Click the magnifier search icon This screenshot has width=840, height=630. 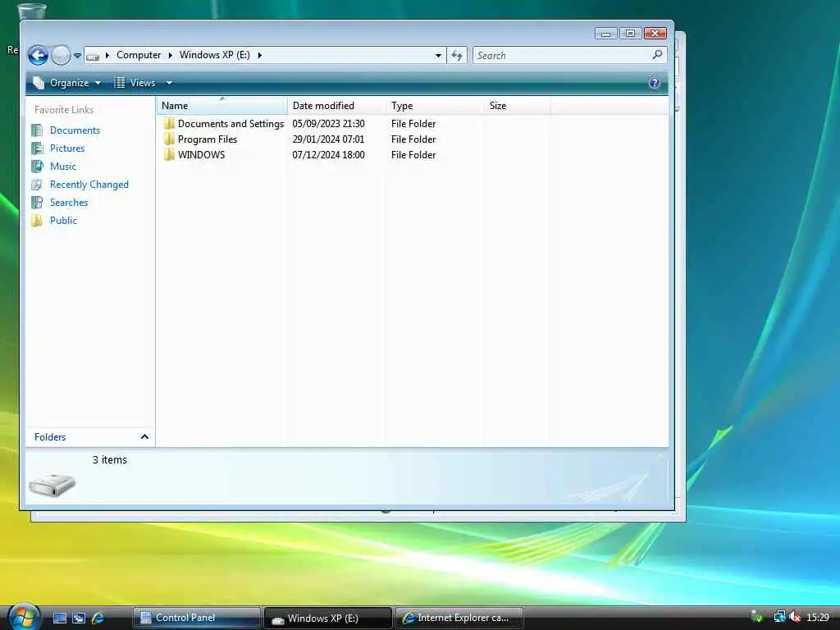pos(657,55)
